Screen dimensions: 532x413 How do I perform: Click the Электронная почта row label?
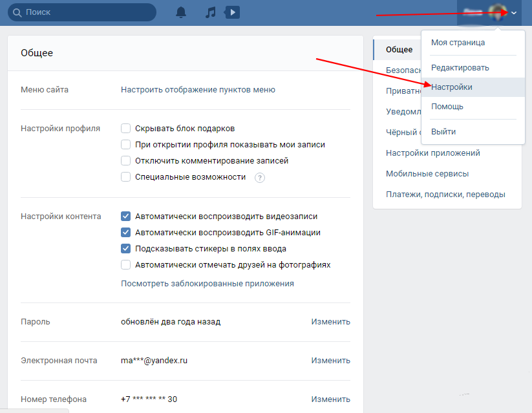(x=59, y=361)
